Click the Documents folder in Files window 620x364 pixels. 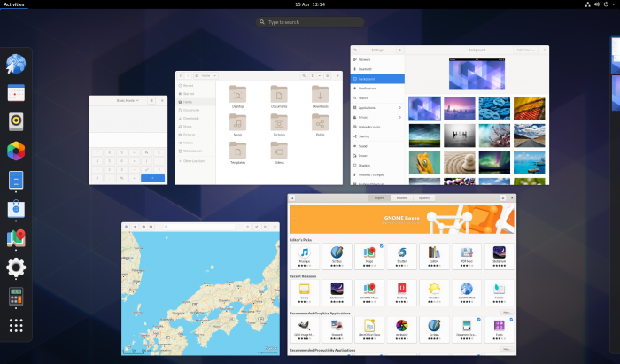(279, 96)
